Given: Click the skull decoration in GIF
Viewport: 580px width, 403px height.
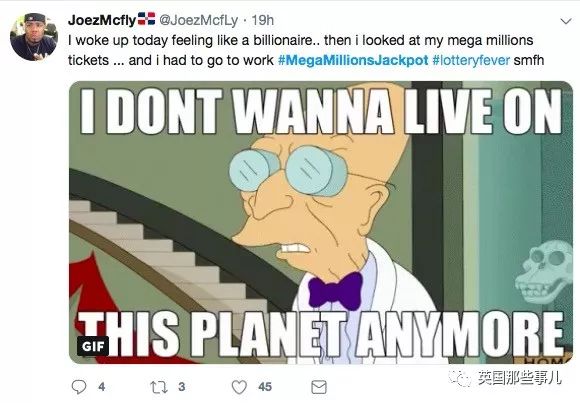Looking at the screenshot, I should coord(544,271).
